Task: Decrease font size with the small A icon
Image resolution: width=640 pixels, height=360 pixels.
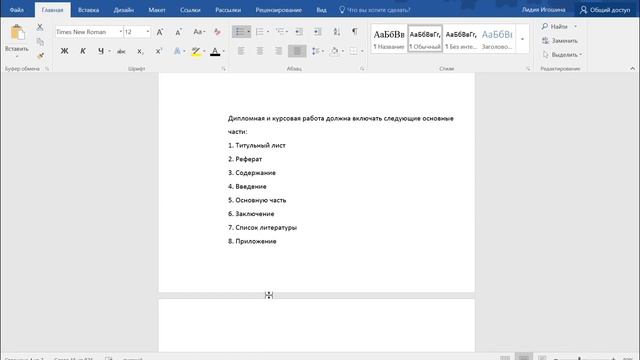Action: click(178, 32)
